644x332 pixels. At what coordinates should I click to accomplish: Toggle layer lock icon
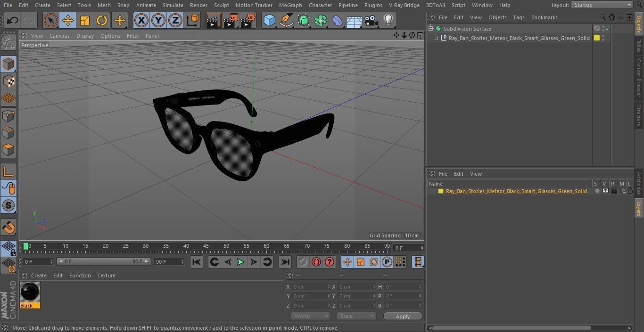pyautogui.click(x=630, y=191)
